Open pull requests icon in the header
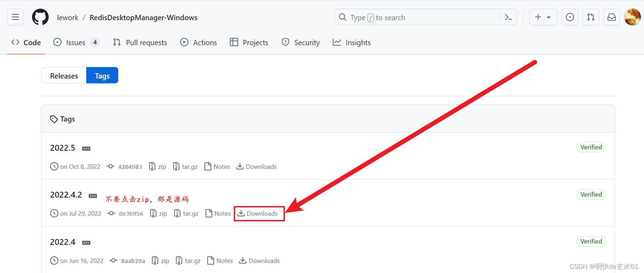This screenshot has height=273, width=644. 591,17
